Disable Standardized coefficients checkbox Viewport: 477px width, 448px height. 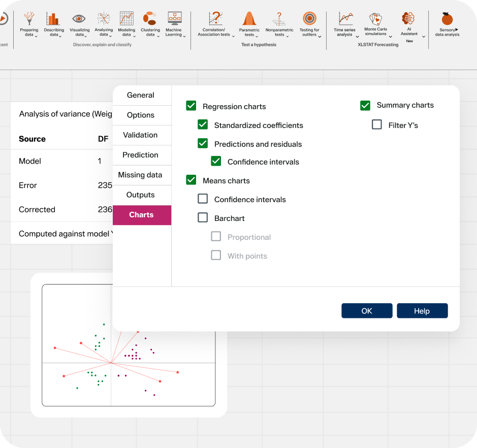pyautogui.click(x=203, y=125)
